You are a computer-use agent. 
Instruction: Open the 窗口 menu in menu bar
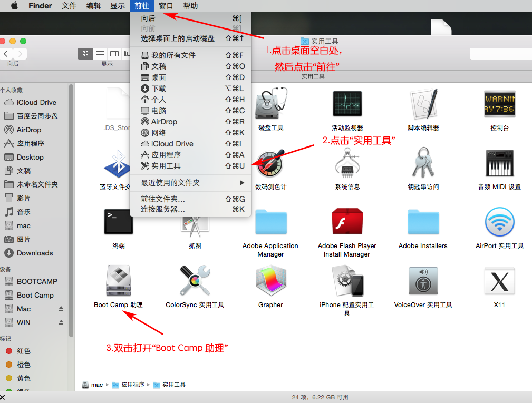pos(166,6)
